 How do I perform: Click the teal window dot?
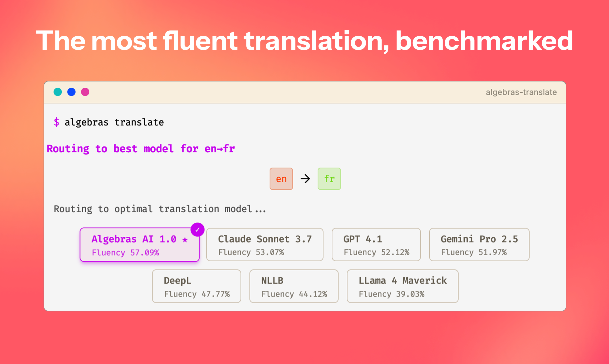[58, 92]
